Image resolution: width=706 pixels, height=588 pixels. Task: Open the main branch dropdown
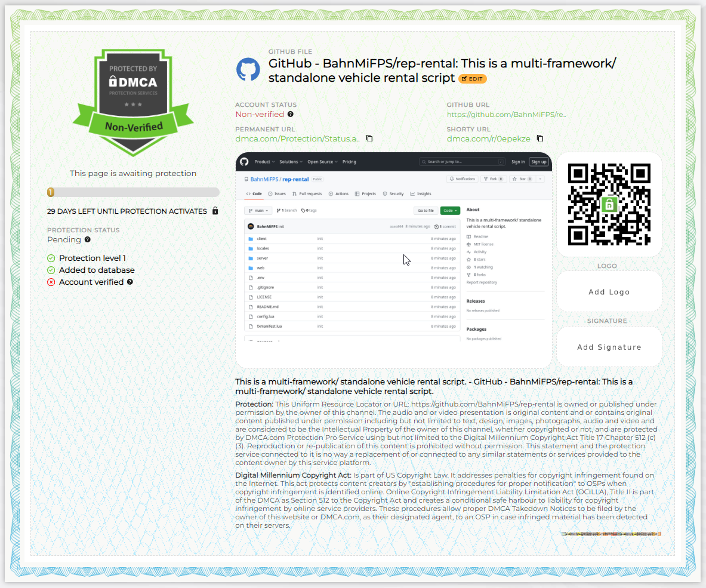(x=258, y=210)
